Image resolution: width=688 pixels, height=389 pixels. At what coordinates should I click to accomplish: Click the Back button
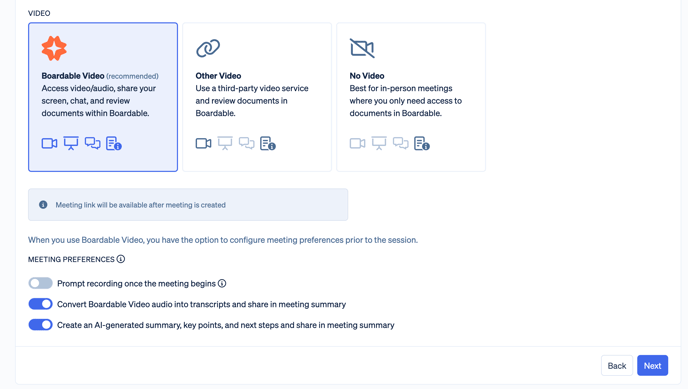[x=617, y=365]
